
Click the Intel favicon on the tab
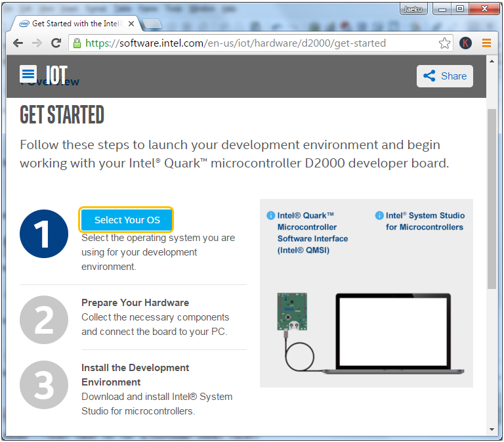click(24, 24)
